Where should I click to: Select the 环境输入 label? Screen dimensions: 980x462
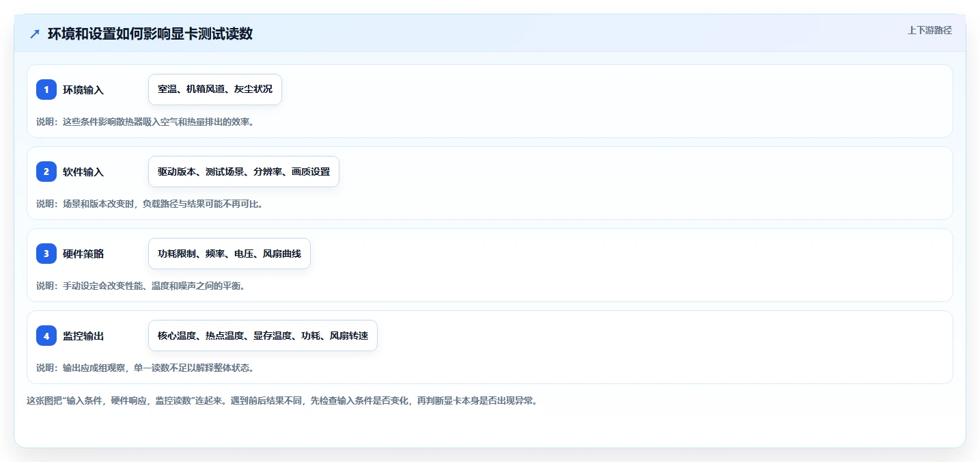coord(83,90)
